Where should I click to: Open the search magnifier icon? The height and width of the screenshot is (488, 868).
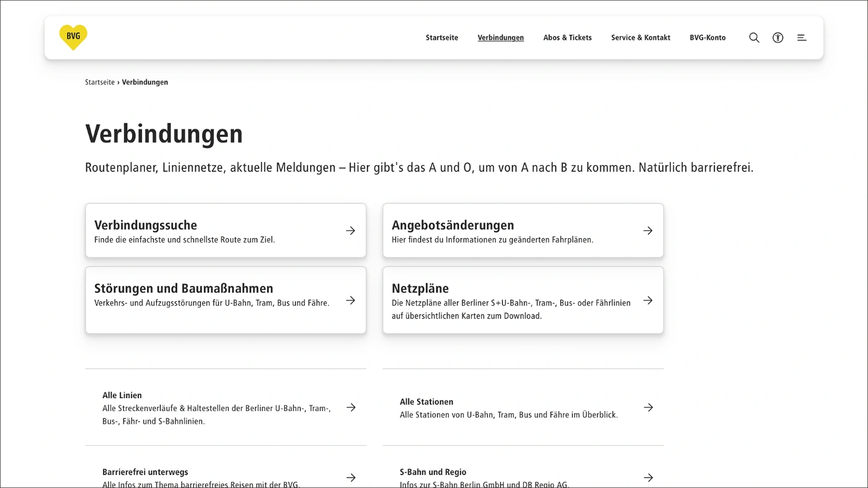(754, 38)
